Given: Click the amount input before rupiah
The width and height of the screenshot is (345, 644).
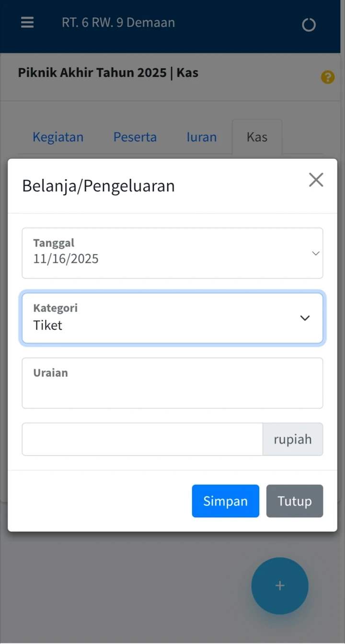Looking at the screenshot, I should pyautogui.click(x=142, y=439).
